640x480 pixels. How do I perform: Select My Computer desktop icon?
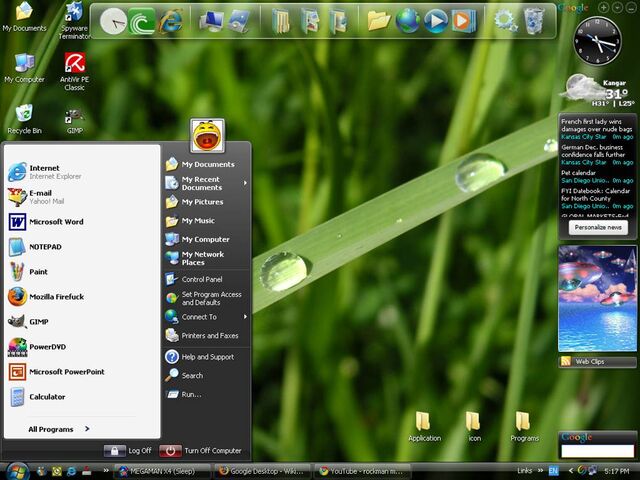click(x=24, y=68)
